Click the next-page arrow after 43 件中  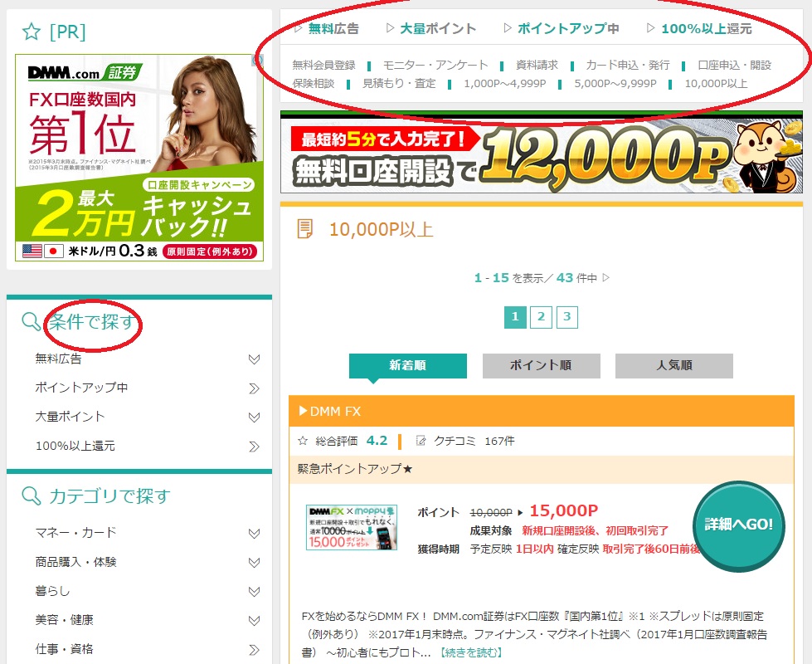(606, 278)
